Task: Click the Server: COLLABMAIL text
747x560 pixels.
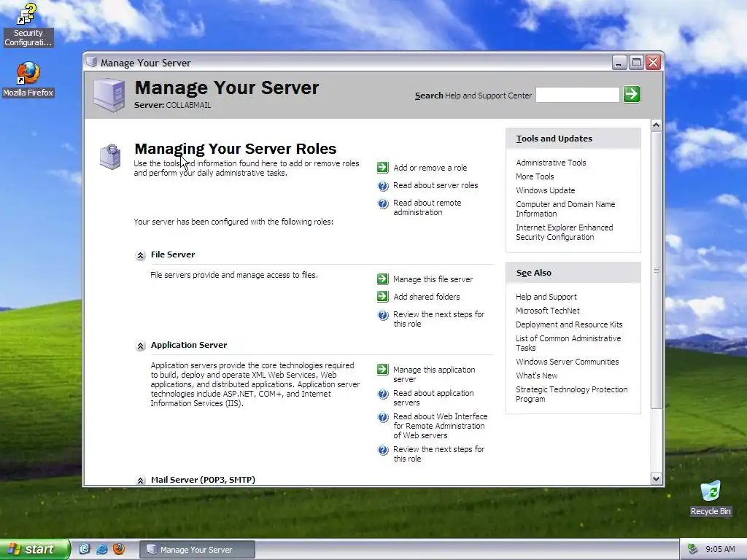Action: point(172,105)
